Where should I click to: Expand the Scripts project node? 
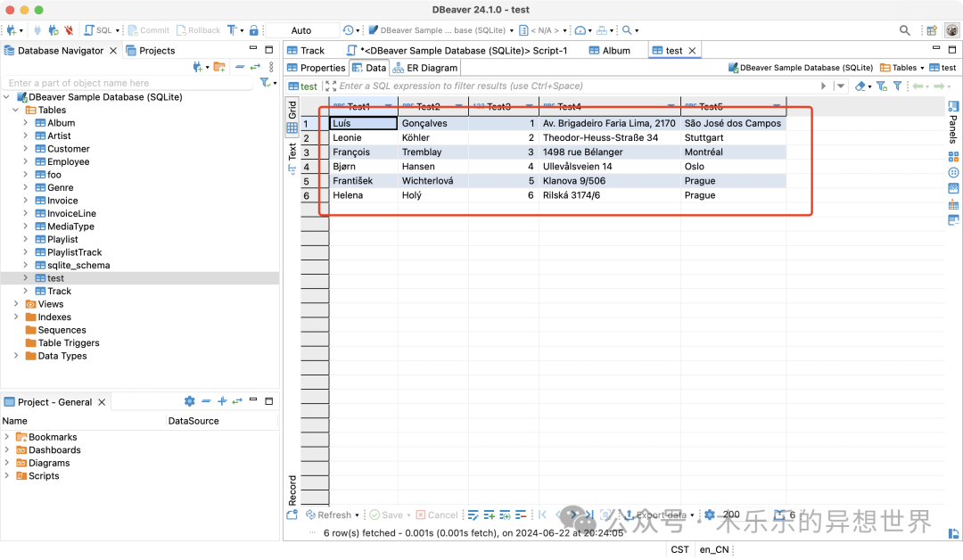pyautogui.click(x=7, y=475)
